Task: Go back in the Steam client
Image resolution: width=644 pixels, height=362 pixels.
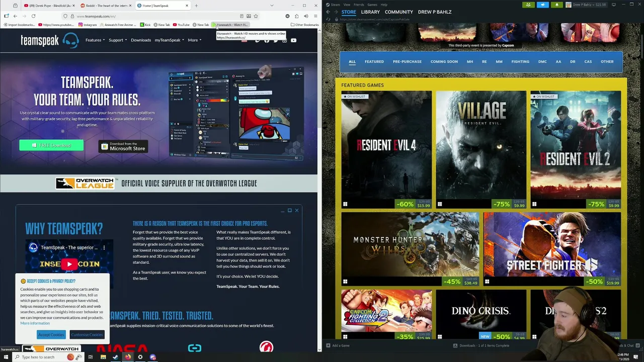Action: point(328,12)
